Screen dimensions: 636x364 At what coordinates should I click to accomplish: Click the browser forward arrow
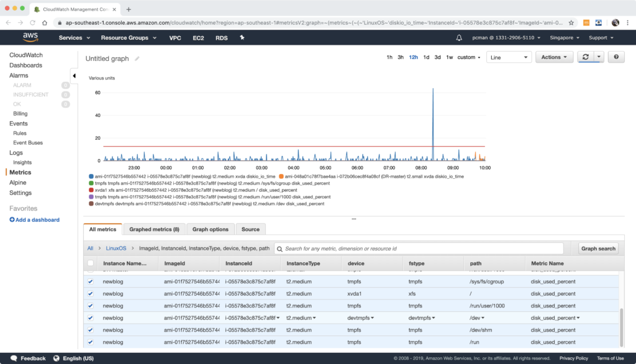coord(20,23)
